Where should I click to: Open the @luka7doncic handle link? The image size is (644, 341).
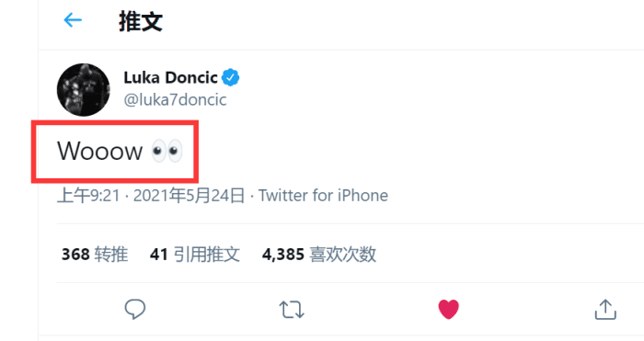175,99
